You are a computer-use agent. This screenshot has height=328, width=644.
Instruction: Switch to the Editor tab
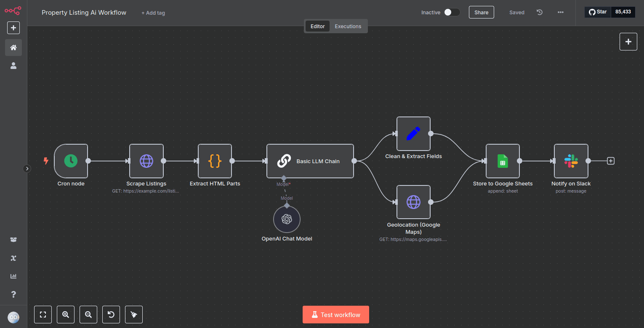pyautogui.click(x=317, y=26)
